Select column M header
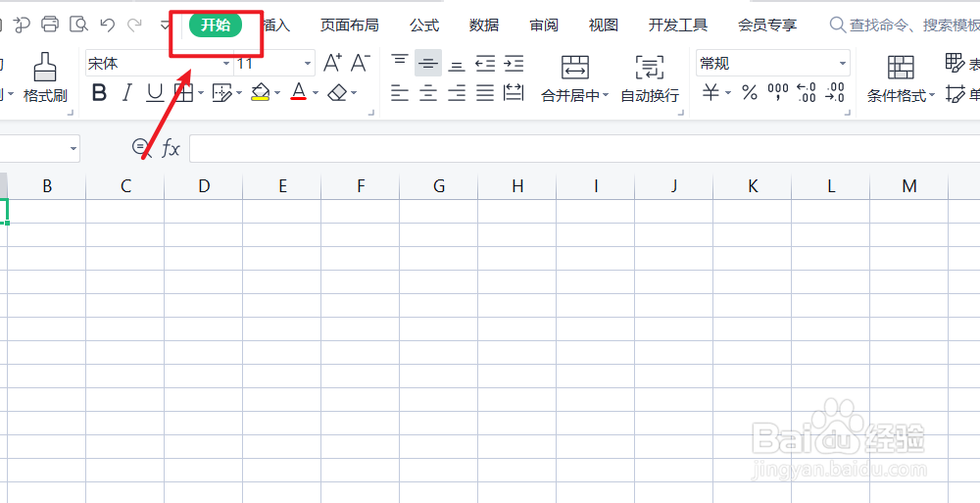Image resolution: width=980 pixels, height=503 pixels. 908,186
